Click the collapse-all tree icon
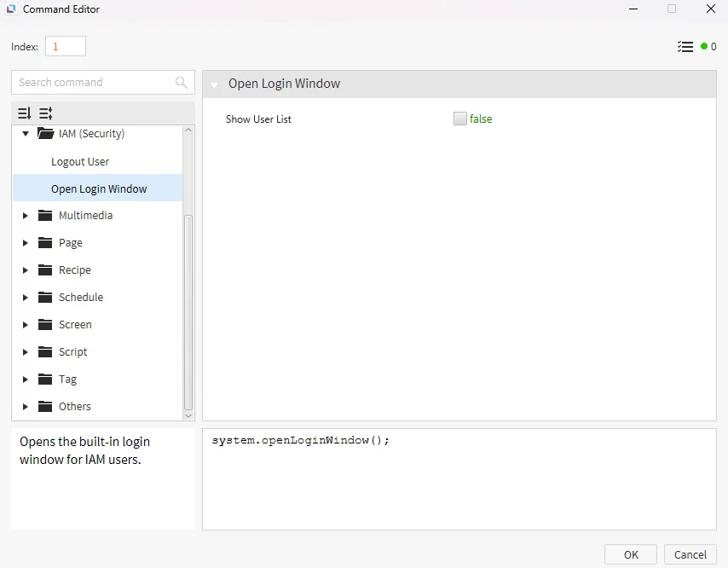The image size is (728, 568). click(x=46, y=113)
